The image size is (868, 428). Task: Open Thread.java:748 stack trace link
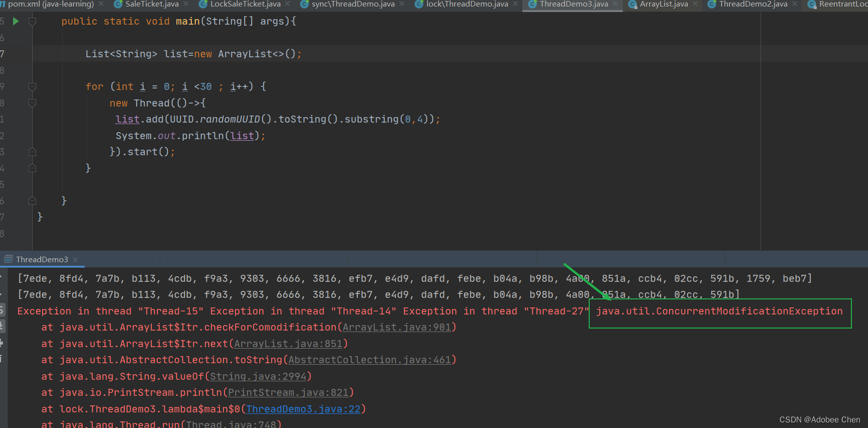231,424
